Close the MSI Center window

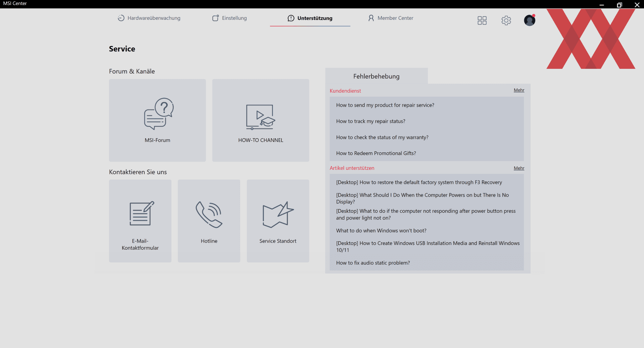pos(637,4)
